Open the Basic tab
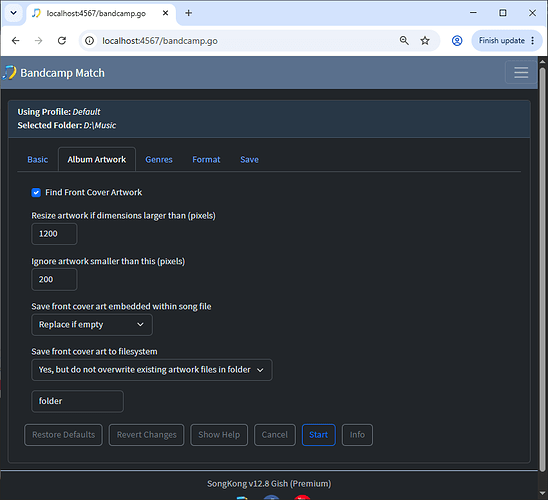Viewport: 548px width, 500px height. pos(38,160)
